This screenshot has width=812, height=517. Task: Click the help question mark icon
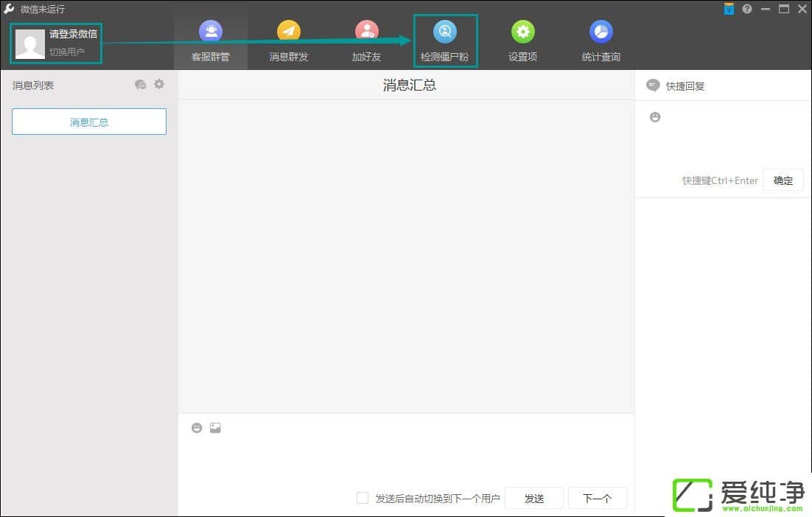point(747,9)
